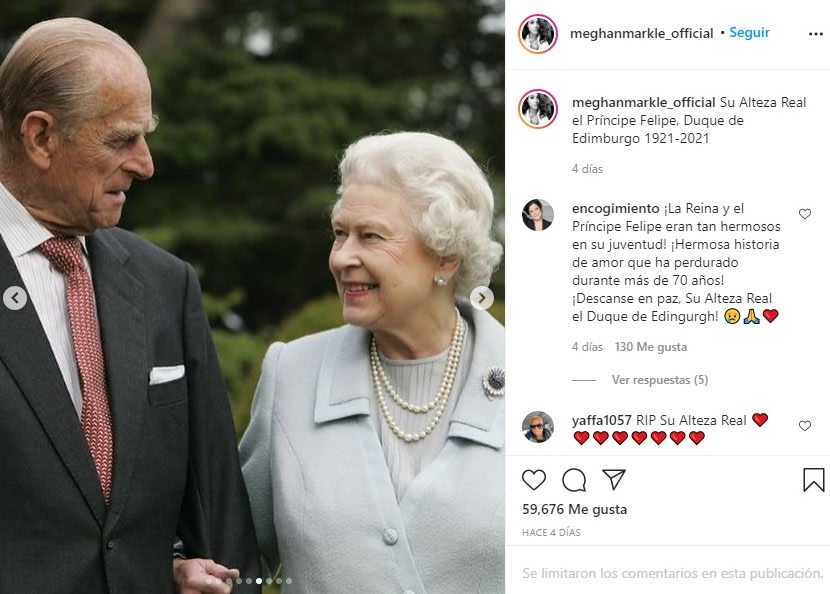830x594 pixels.
Task: Open encogimiento commenter avatar
Action: (538, 215)
